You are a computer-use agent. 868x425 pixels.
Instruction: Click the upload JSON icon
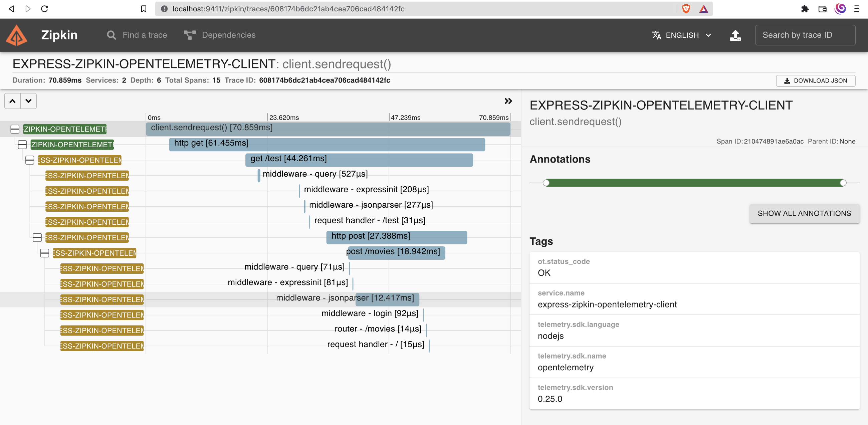(735, 35)
